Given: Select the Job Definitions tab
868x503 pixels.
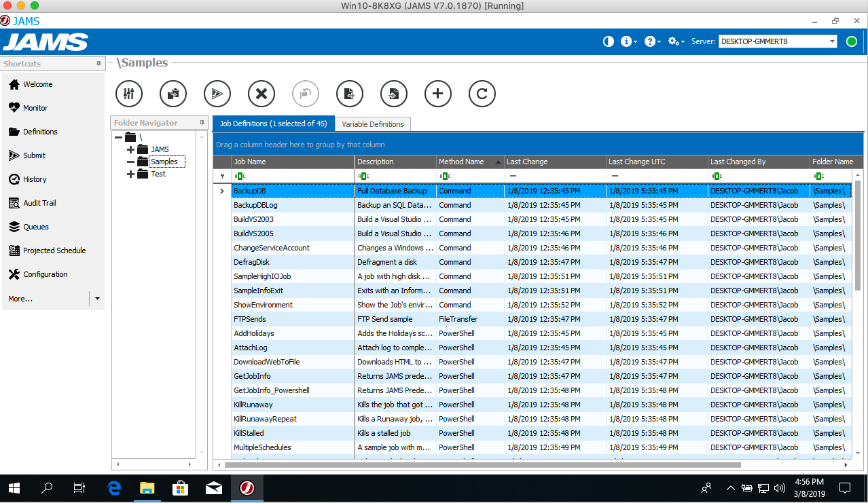Looking at the screenshot, I should (x=274, y=124).
